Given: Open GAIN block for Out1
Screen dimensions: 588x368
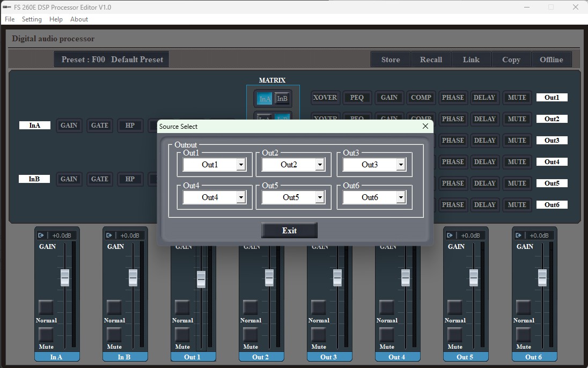Looking at the screenshot, I should pyautogui.click(x=389, y=98).
